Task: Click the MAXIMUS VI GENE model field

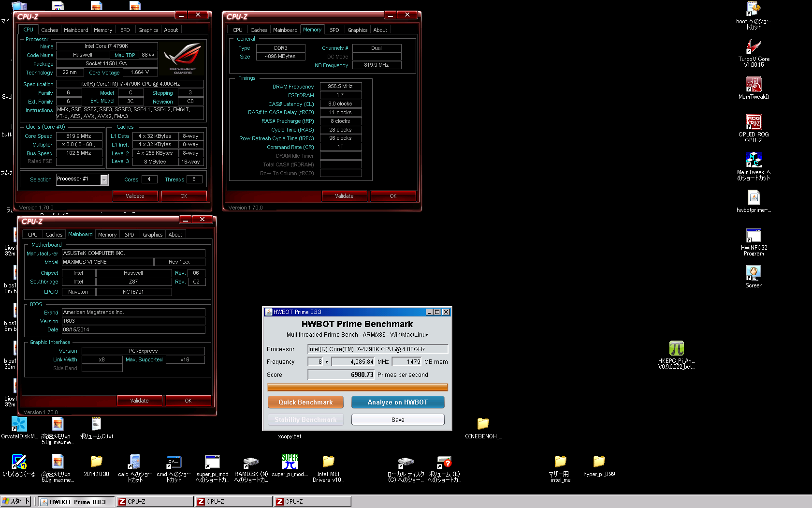Action: click(x=108, y=262)
